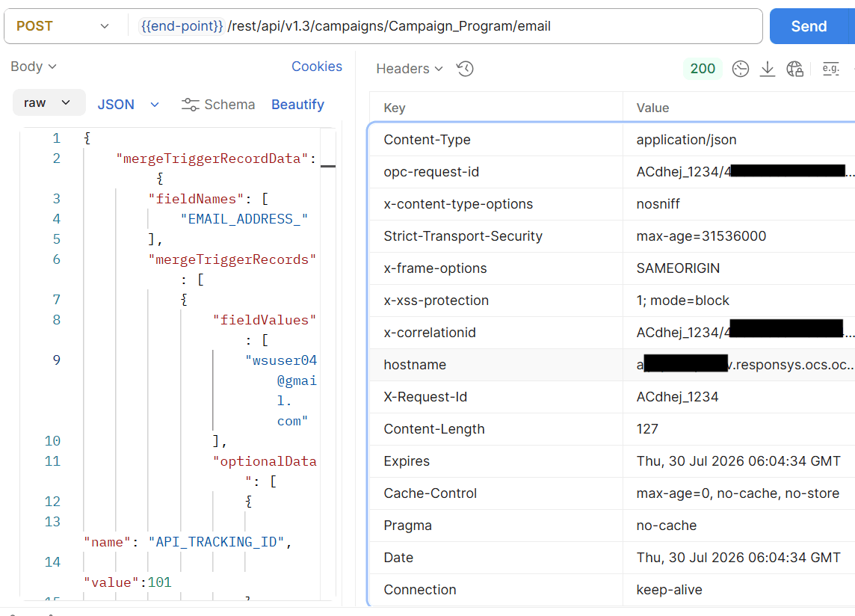Select the X-Request-Id key
The height and width of the screenshot is (616, 855).
pos(425,397)
